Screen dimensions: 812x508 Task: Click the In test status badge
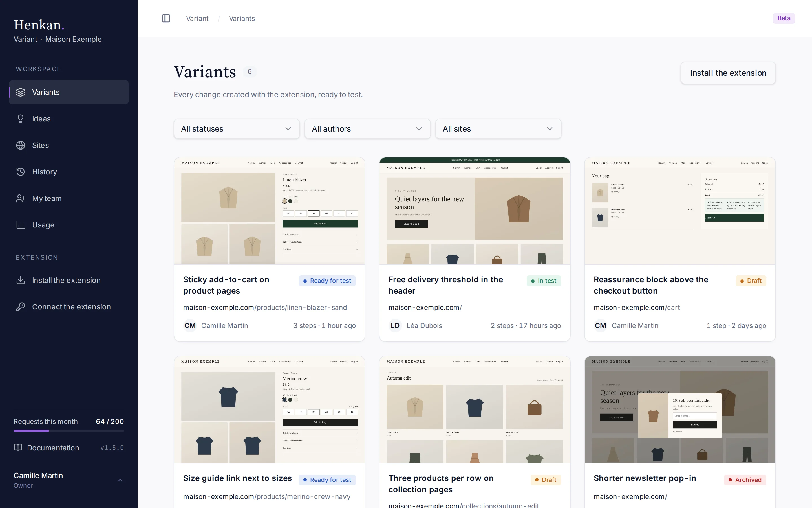544,281
